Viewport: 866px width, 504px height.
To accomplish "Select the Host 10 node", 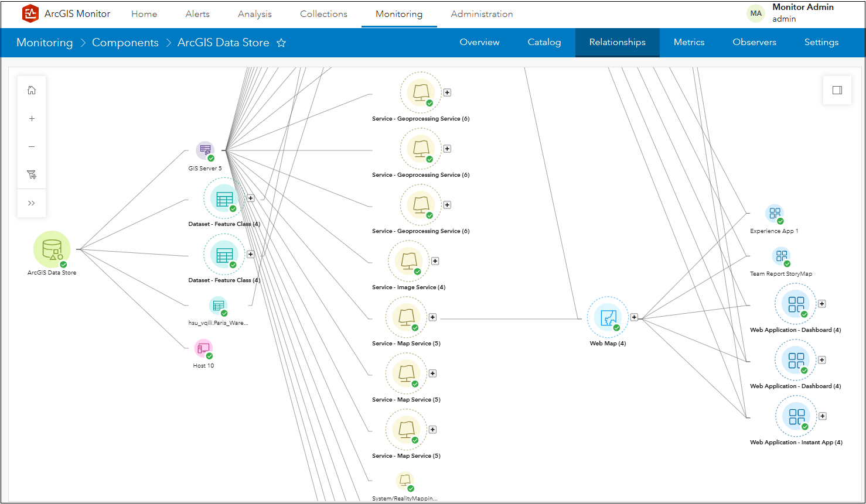I will coord(203,348).
